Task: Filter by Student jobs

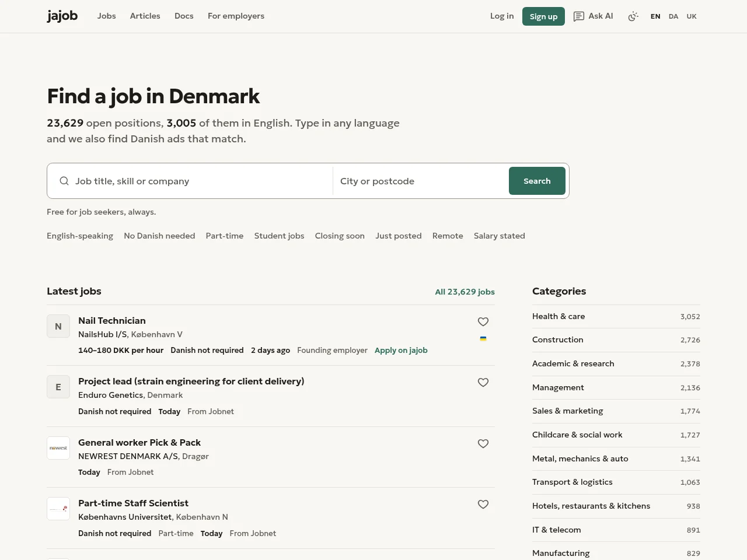Action: (x=279, y=236)
